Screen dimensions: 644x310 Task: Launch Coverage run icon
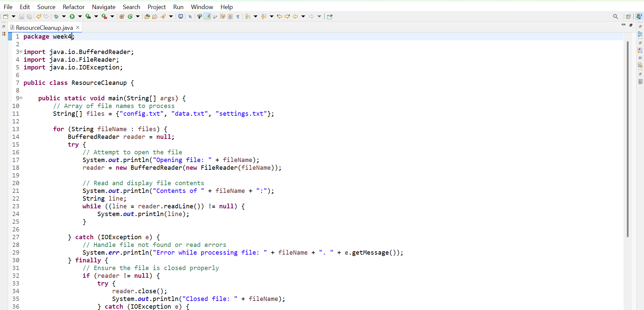(88, 16)
